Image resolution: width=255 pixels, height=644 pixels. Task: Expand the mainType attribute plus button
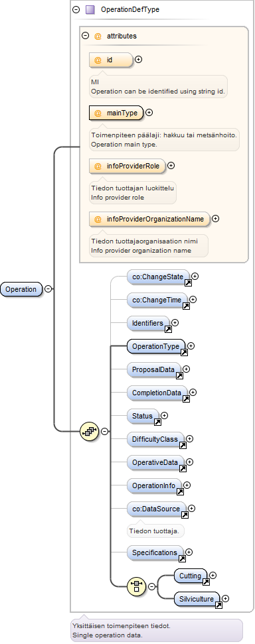tap(149, 113)
